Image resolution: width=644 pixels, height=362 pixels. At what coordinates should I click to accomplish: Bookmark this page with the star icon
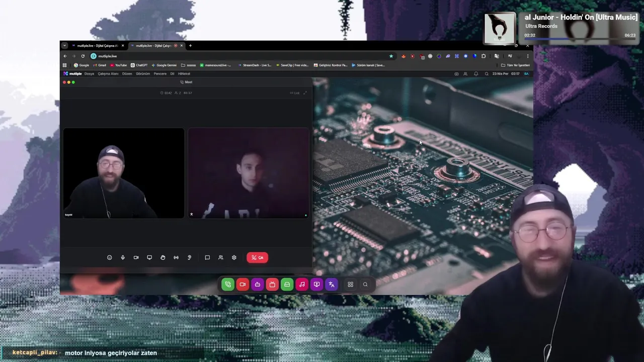391,56
